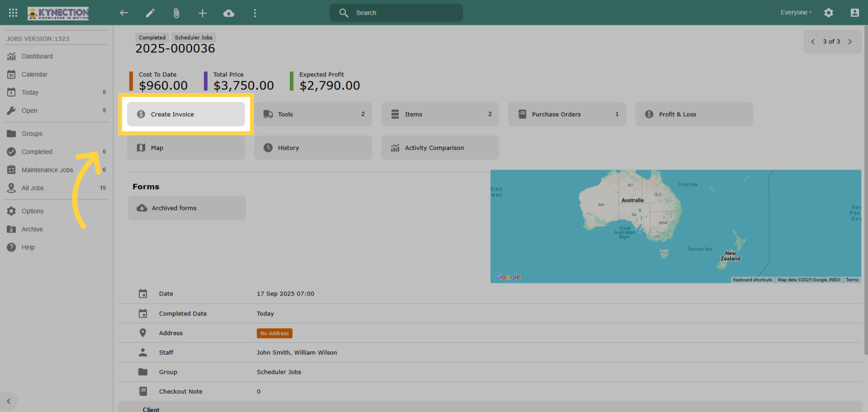
Task: Click the Expected Profit value $2,790.00
Action: click(x=329, y=86)
